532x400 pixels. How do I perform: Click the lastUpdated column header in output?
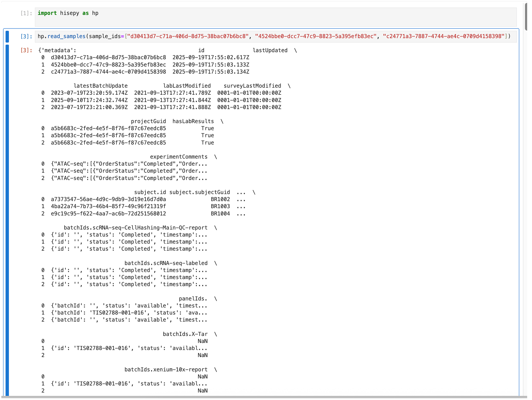coord(270,51)
